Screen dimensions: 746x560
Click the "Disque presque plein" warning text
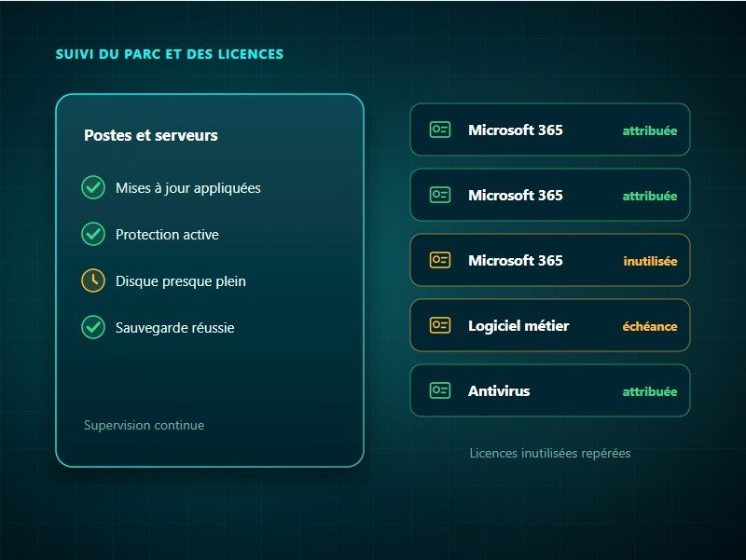point(181,281)
